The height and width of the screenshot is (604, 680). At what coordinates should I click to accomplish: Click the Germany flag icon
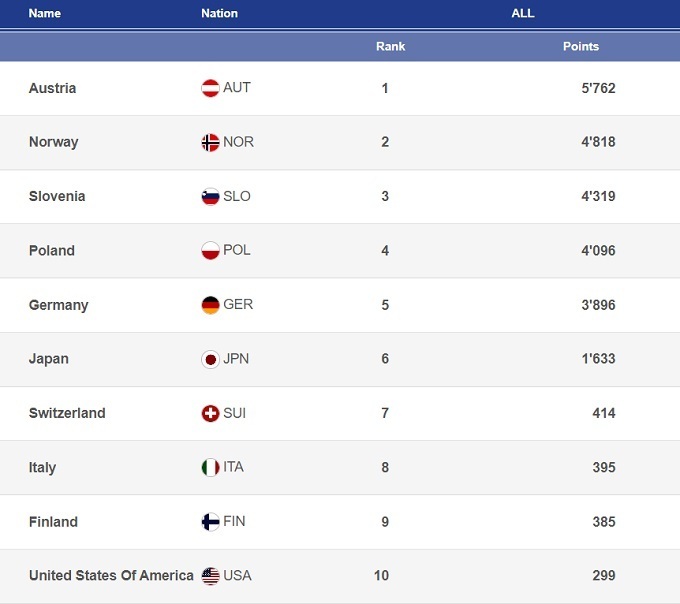click(210, 305)
